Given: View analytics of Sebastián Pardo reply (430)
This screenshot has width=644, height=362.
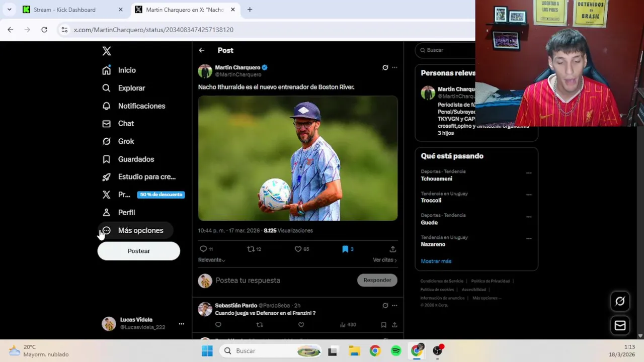Looking at the screenshot, I should coord(348,325).
